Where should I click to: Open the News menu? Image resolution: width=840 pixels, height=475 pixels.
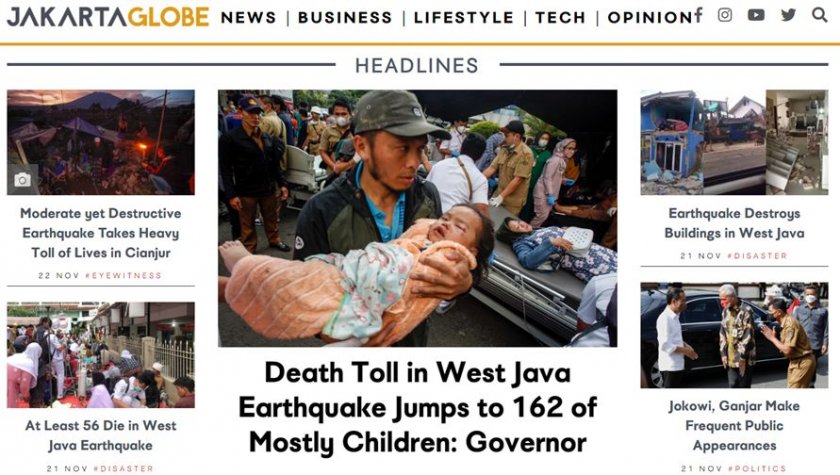coord(248,18)
